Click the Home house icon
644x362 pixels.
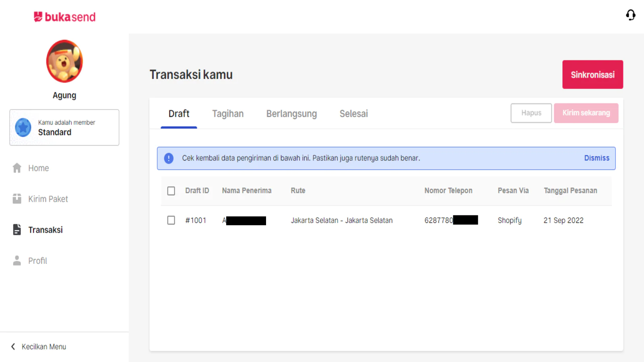pyautogui.click(x=17, y=168)
